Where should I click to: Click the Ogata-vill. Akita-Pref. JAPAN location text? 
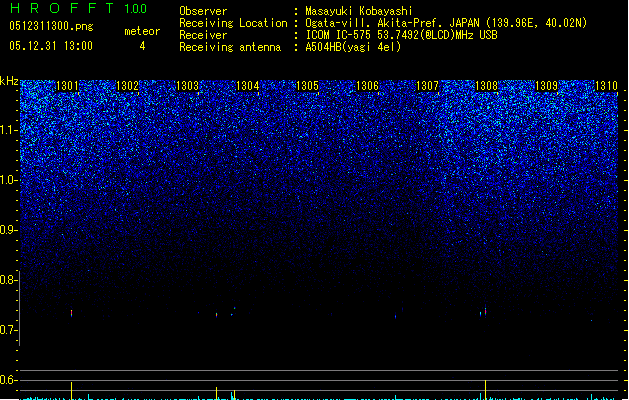coord(446,23)
